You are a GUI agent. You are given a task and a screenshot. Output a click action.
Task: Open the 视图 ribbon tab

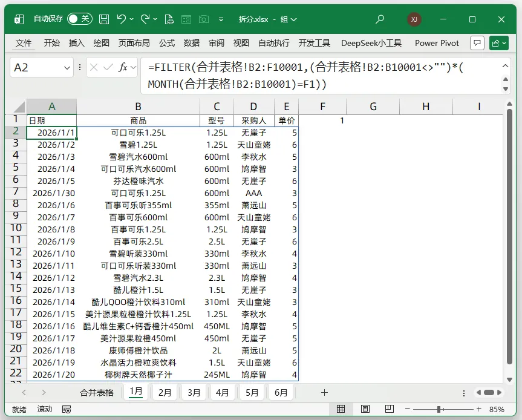[241, 43]
